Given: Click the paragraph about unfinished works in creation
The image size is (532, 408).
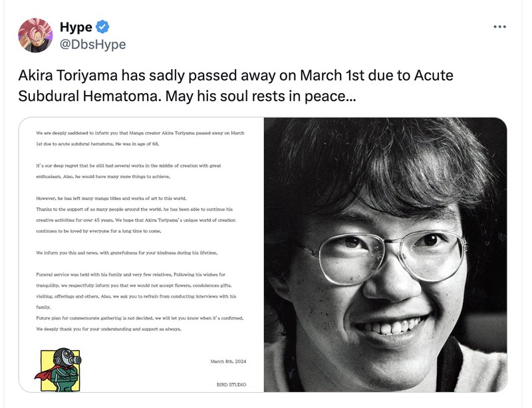Looking at the screenshot, I should coord(133,171).
